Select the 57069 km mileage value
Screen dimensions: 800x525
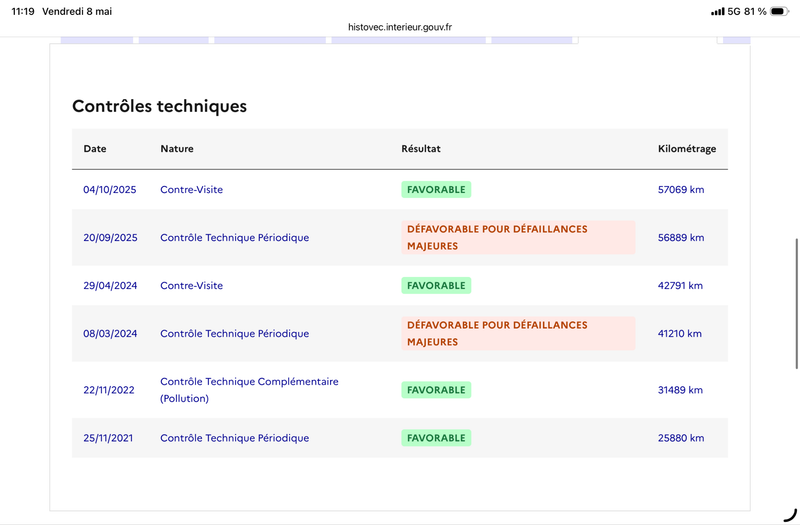click(681, 189)
